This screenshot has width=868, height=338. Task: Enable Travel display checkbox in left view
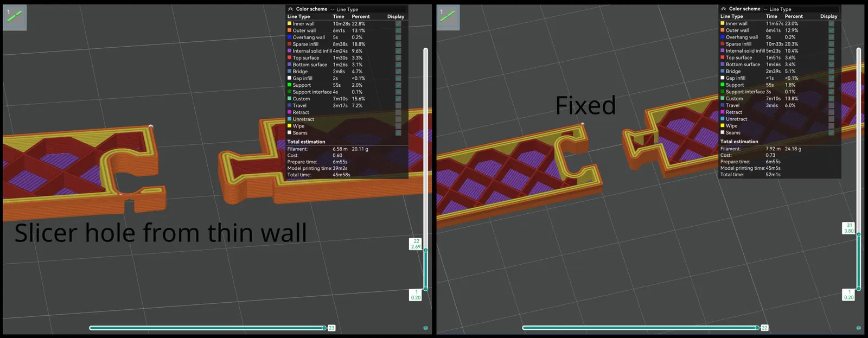click(x=398, y=105)
